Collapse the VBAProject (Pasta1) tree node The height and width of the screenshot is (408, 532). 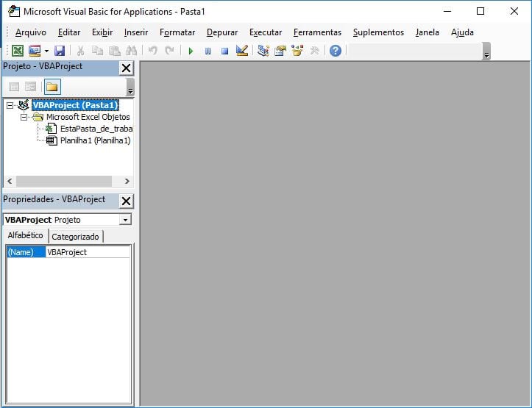(x=10, y=105)
